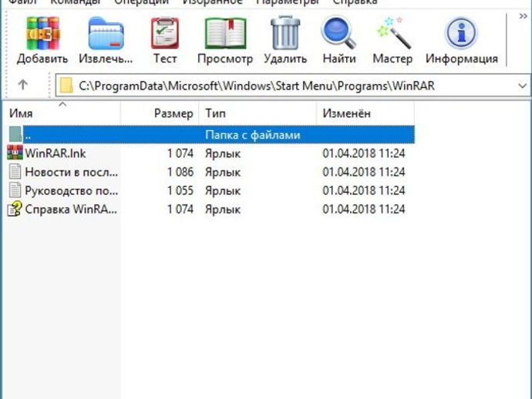Viewport: 532px width, 399px height.
Task: Select the file Руководство по...
Action: tap(71, 190)
